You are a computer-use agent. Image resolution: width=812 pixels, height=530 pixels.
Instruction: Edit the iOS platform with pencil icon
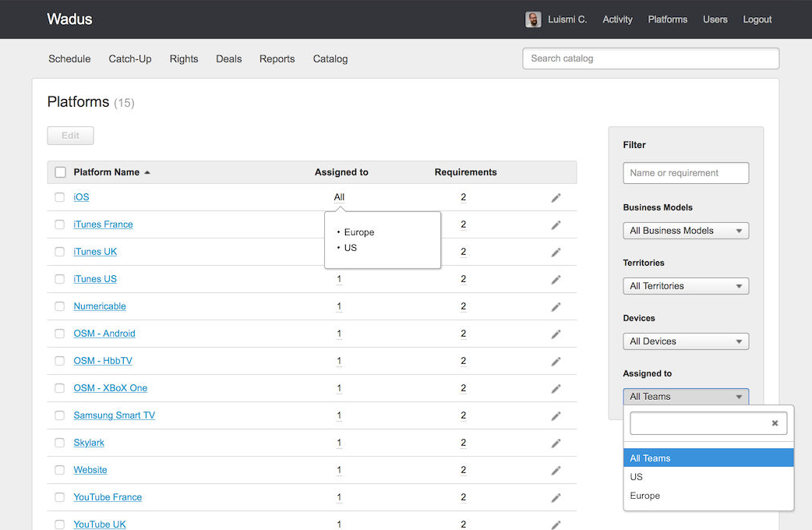coord(556,198)
